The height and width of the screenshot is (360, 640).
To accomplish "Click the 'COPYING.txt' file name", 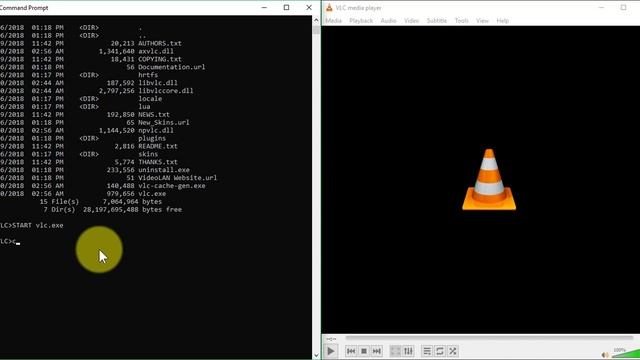I will 160,59.
